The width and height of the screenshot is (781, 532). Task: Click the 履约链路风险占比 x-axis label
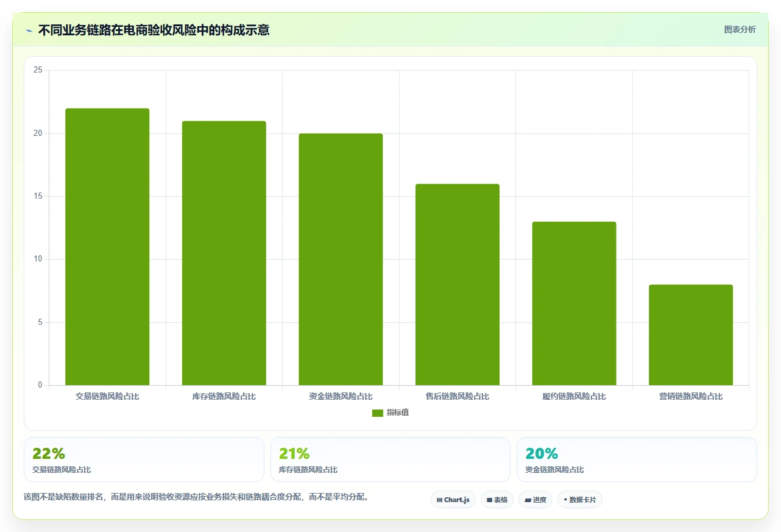click(x=574, y=397)
